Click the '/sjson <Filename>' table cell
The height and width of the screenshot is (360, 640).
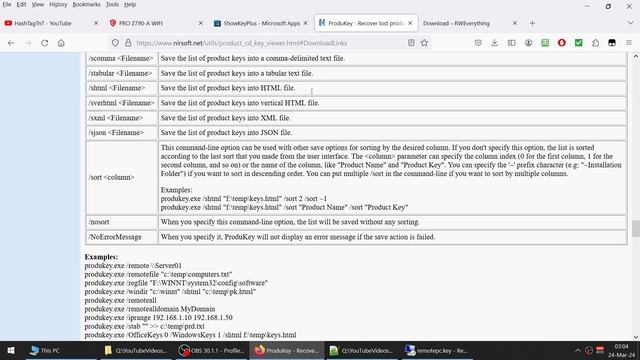coord(122,133)
